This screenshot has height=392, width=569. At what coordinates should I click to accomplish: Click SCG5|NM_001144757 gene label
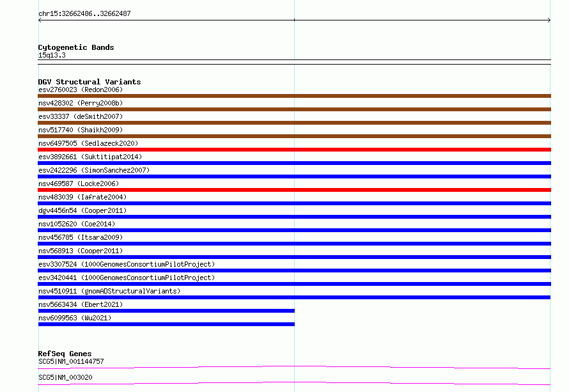[71, 361]
